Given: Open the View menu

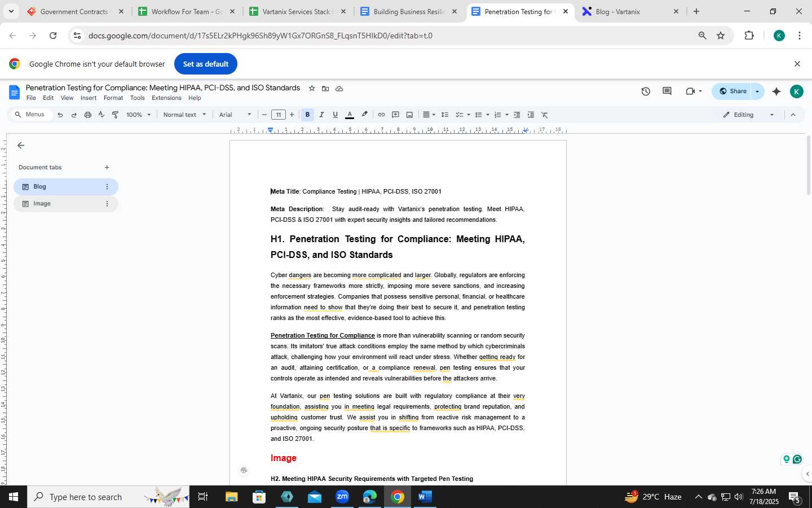Looking at the screenshot, I should [x=67, y=98].
